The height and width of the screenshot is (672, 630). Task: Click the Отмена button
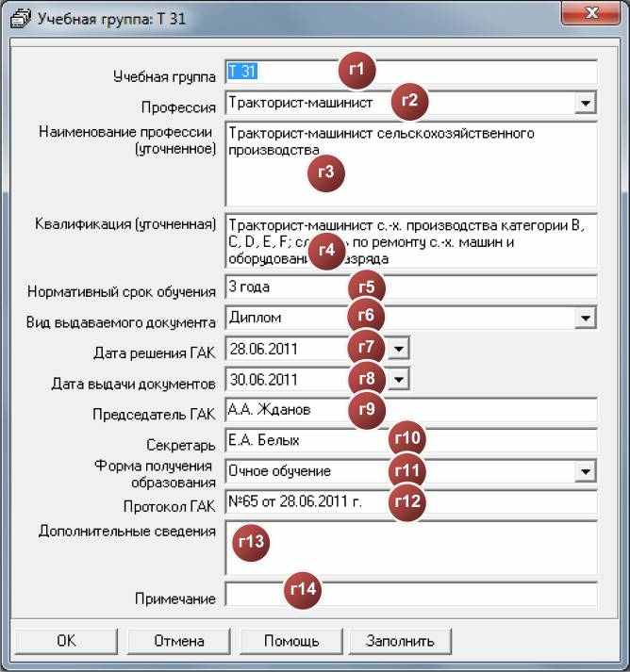[178, 641]
